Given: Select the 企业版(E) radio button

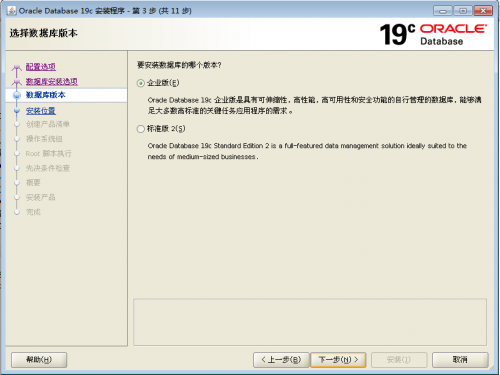Looking at the screenshot, I should (x=141, y=83).
